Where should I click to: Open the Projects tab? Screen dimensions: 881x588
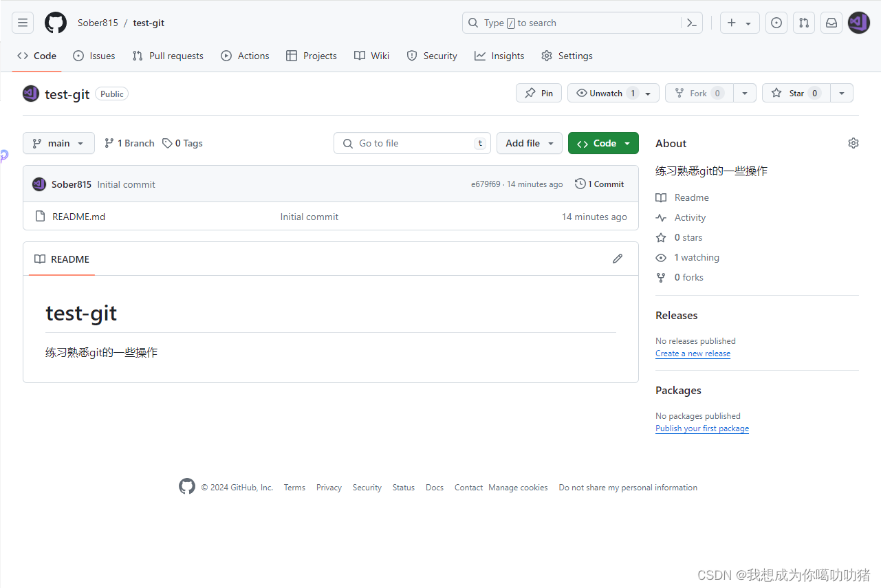pos(312,56)
